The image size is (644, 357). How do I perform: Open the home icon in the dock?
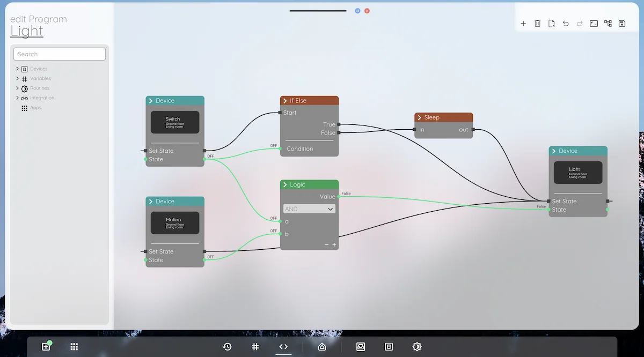pos(322,347)
